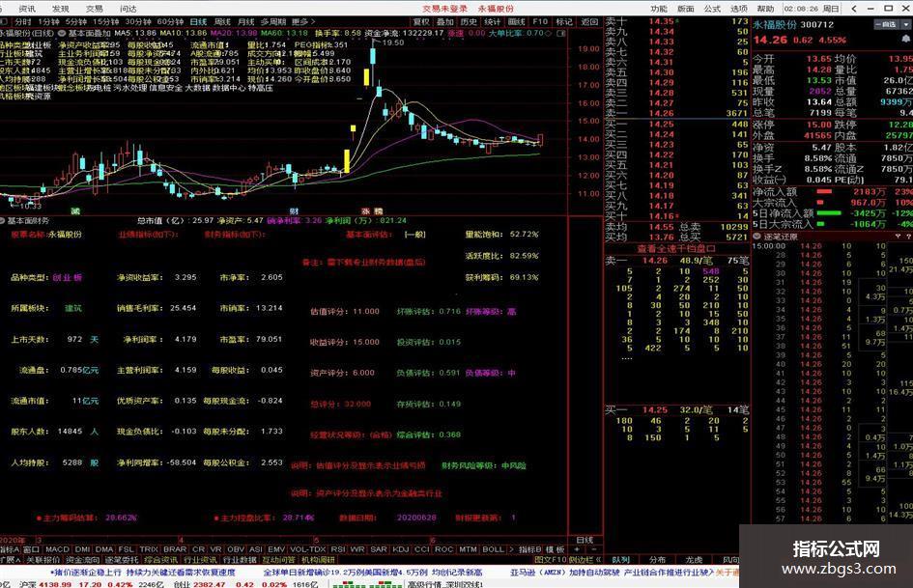Click the icon at top-chart header right end
The width and height of the screenshot is (913, 588).
(x=560, y=33)
